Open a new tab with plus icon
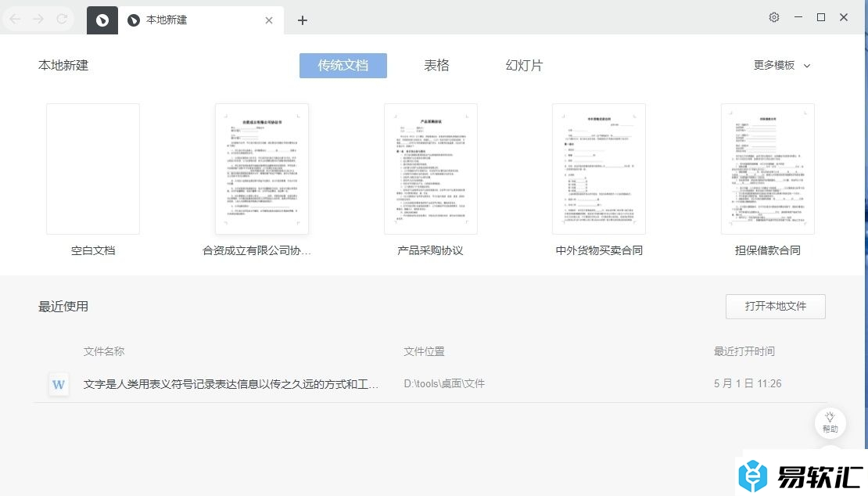This screenshot has height=496, width=868. [x=303, y=20]
